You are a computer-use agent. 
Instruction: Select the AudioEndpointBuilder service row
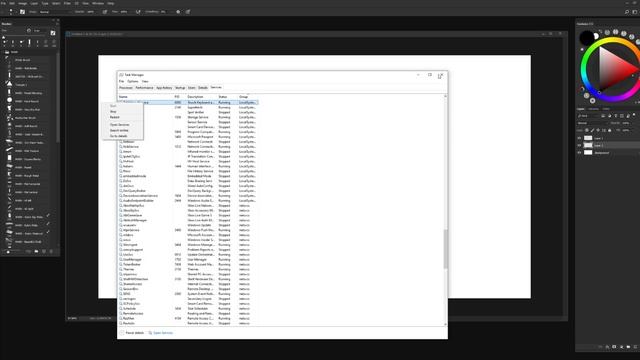click(188, 200)
